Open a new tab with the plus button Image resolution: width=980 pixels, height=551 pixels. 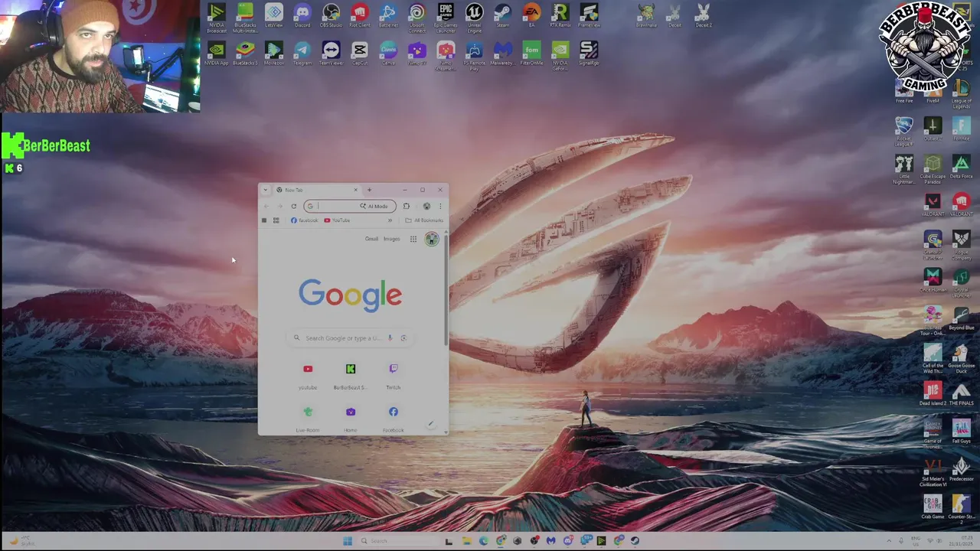(369, 190)
